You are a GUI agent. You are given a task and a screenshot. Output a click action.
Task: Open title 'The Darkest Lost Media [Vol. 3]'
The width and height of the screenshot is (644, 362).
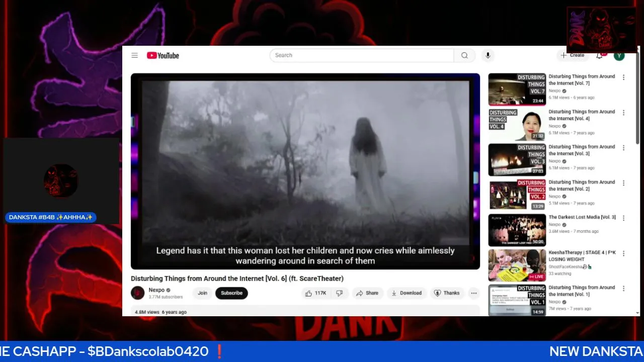(x=582, y=217)
